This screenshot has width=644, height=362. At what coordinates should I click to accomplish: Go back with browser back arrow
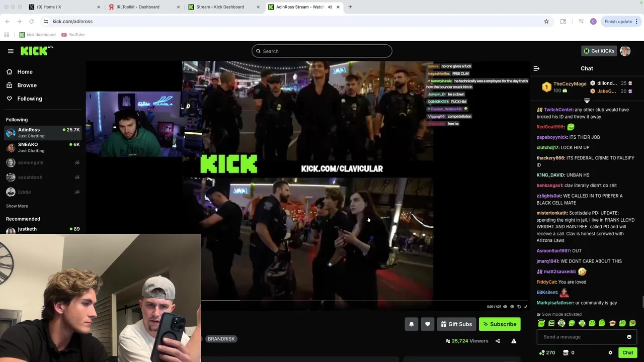pyautogui.click(x=7, y=21)
